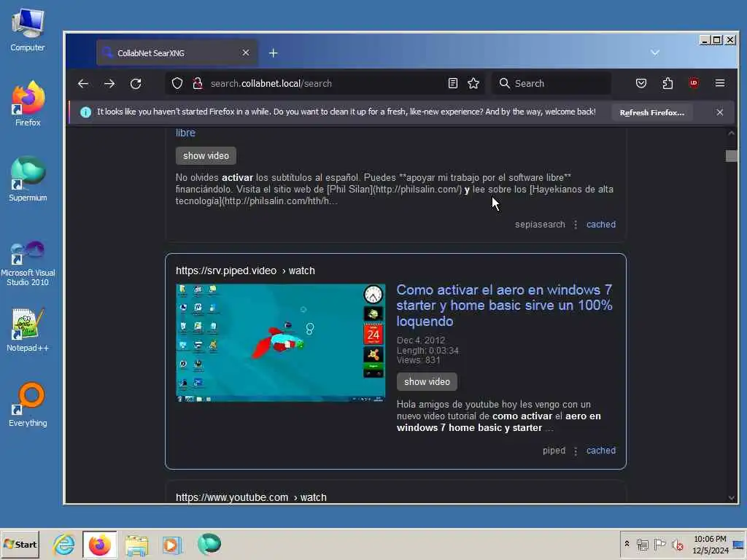Click the taskbar clock 10:06 PM
The height and width of the screenshot is (560, 747).
[x=710, y=539]
